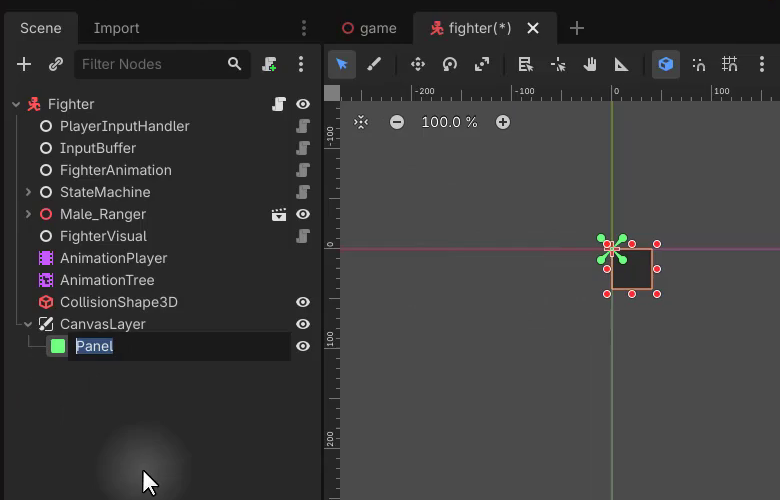This screenshot has height=500, width=780.
Task: Toggle grid snapping
Action: (730, 64)
